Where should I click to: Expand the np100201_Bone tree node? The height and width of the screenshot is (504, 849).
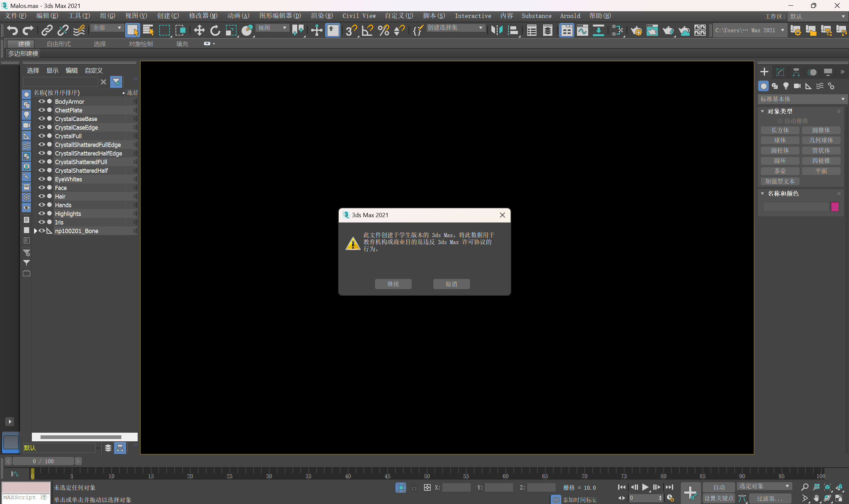coord(35,231)
